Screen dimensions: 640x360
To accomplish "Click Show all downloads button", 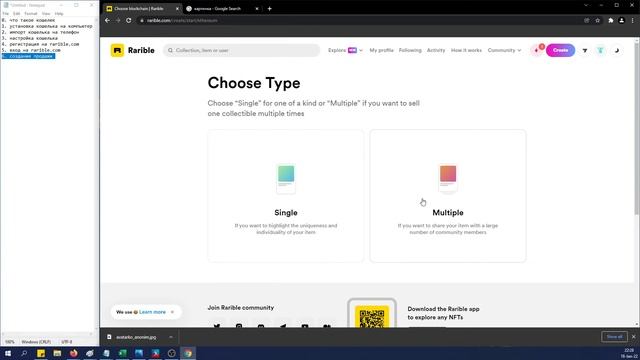I will [x=614, y=337].
